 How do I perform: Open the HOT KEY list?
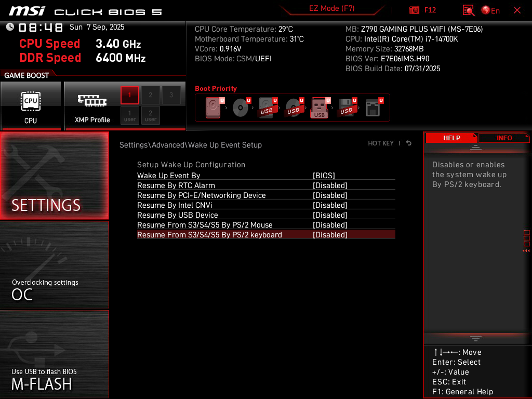click(381, 143)
